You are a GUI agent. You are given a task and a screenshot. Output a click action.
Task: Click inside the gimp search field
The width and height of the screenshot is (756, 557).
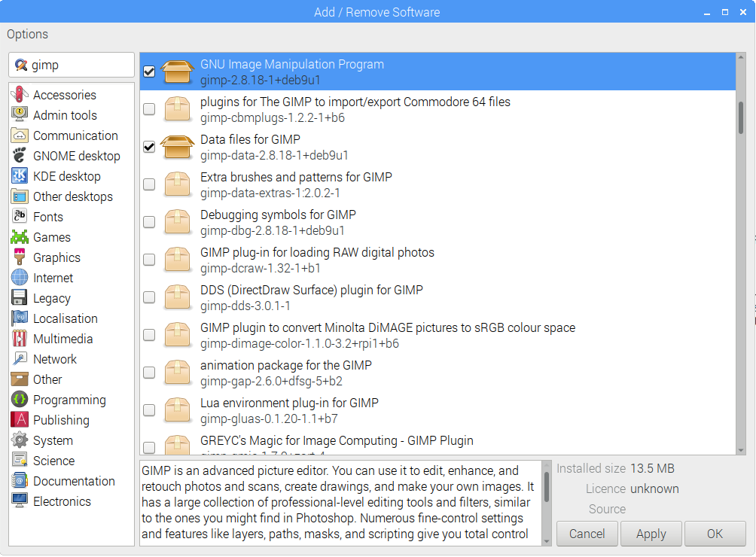pyautogui.click(x=72, y=65)
